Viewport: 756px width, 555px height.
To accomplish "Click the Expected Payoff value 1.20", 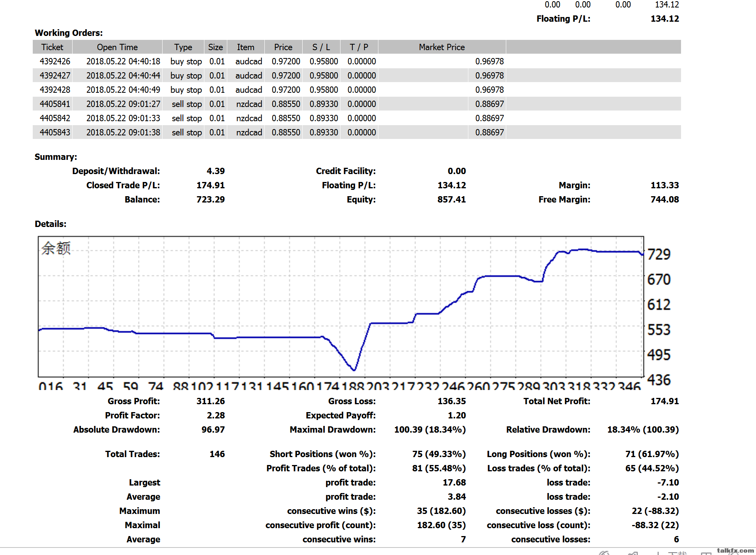I will (x=457, y=415).
